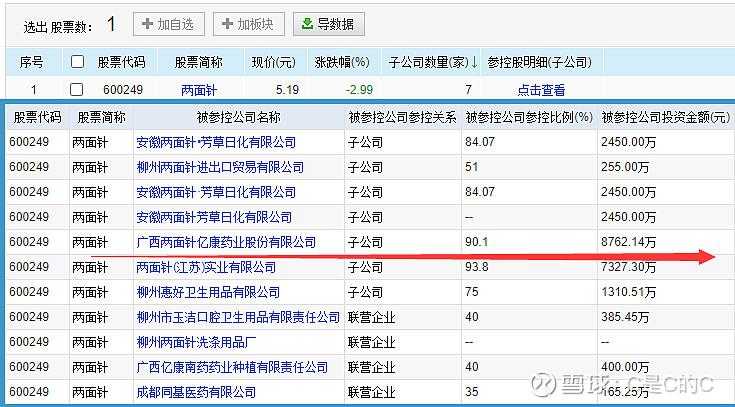Screen dimensions: 735x407
Task: Select the 参控股明细(子公司) column header
Action: tap(539, 62)
